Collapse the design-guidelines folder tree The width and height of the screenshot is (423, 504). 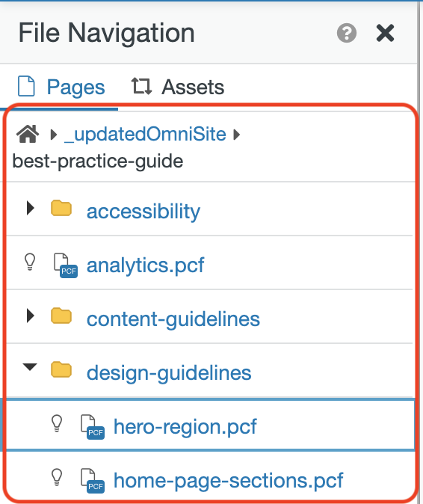pos(30,366)
